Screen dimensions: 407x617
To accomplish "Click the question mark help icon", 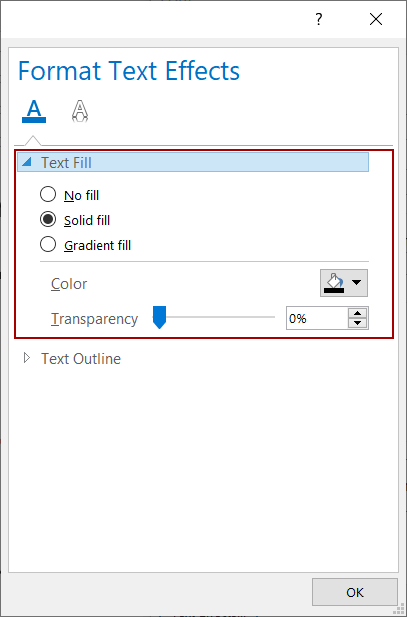I will pyautogui.click(x=319, y=19).
